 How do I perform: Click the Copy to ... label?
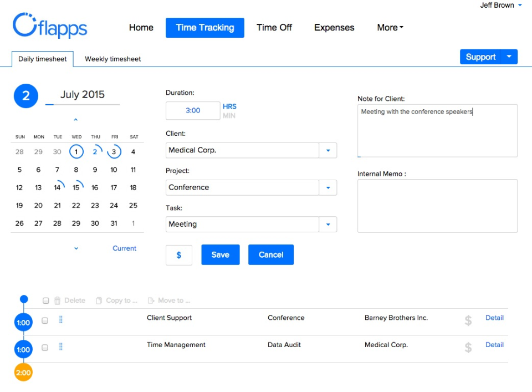coord(121,301)
